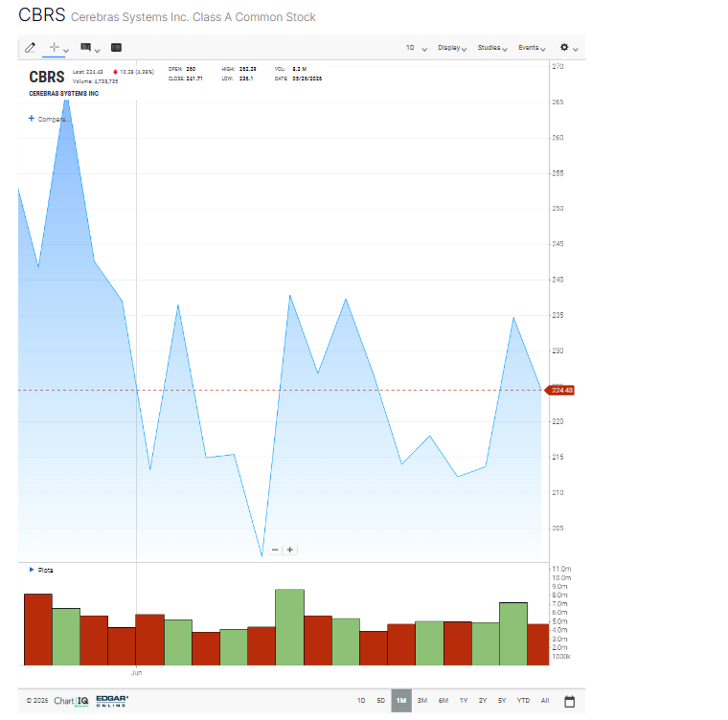Click the EDGAR Online logo
Image resolution: width=728 pixels, height=720 pixels.
pos(112,701)
